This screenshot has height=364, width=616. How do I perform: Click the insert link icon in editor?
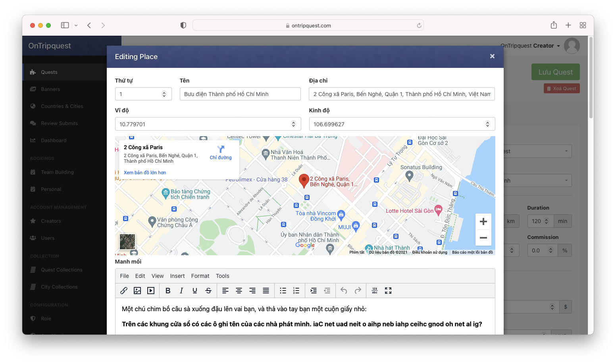coord(124,291)
